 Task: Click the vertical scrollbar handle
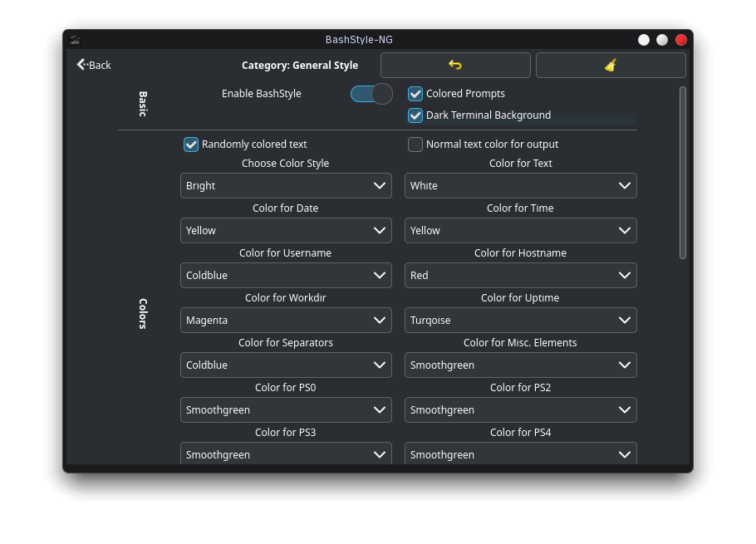682,173
